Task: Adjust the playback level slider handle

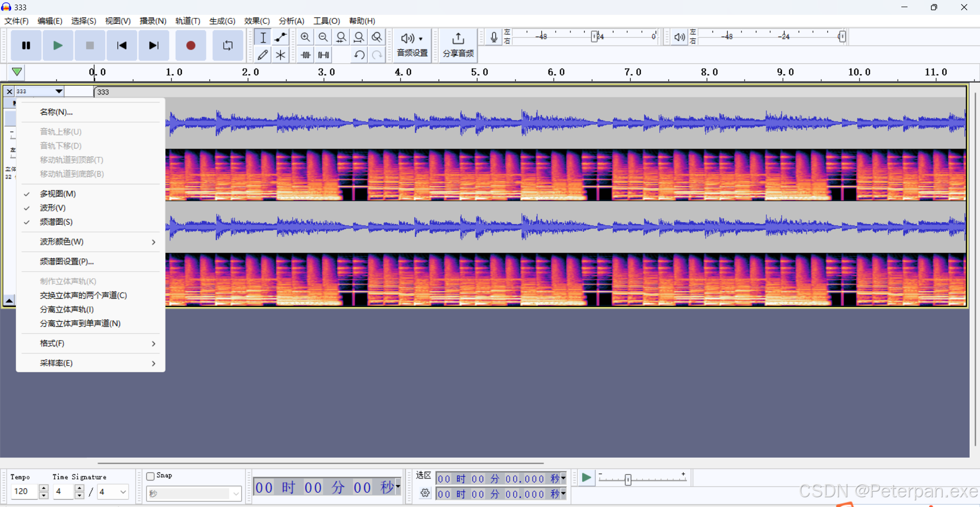Action: point(842,37)
